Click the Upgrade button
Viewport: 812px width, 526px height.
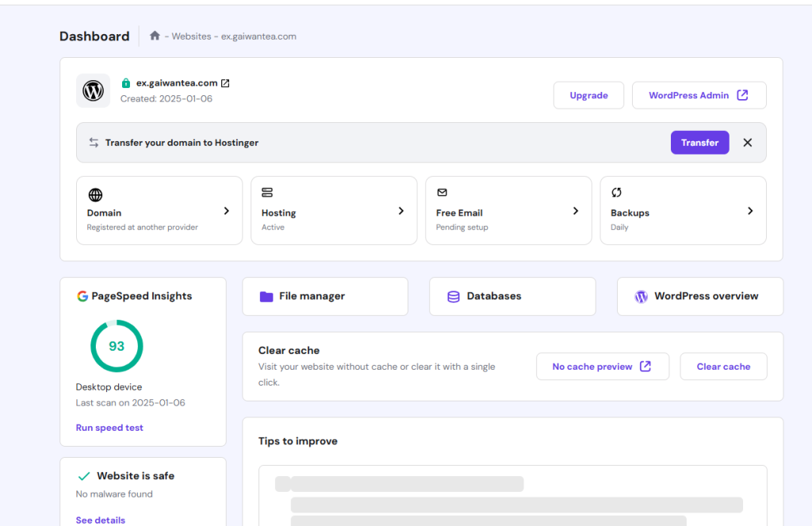point(588,95)
